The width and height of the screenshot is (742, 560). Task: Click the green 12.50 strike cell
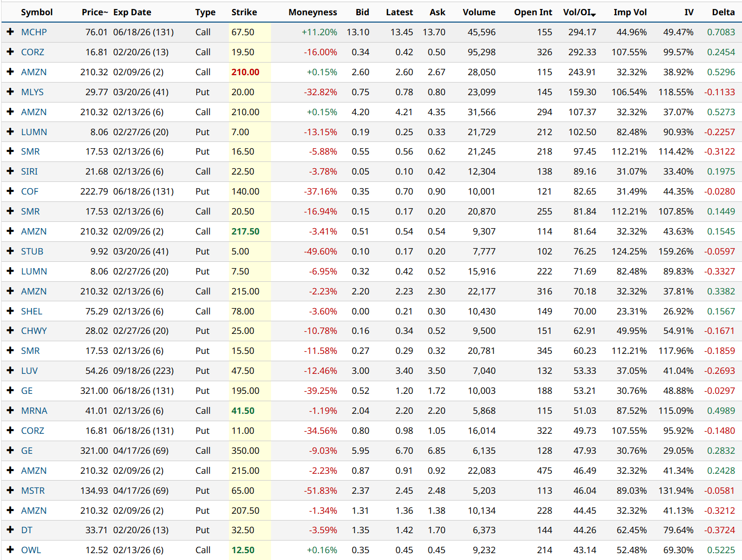(243, 550)
